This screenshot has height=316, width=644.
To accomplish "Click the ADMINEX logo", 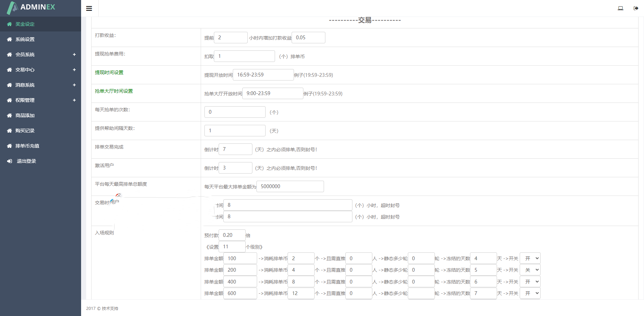I will (31, 7).
